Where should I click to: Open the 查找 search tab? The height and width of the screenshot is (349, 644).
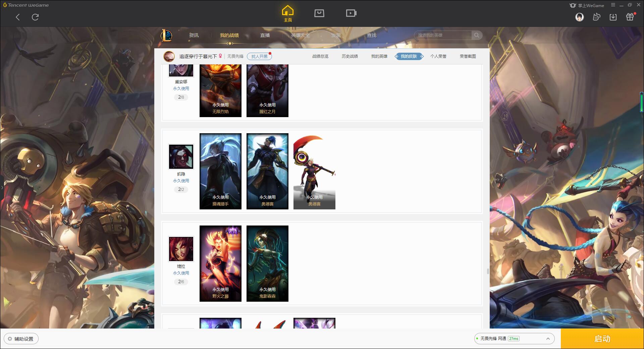click(372, 35)
